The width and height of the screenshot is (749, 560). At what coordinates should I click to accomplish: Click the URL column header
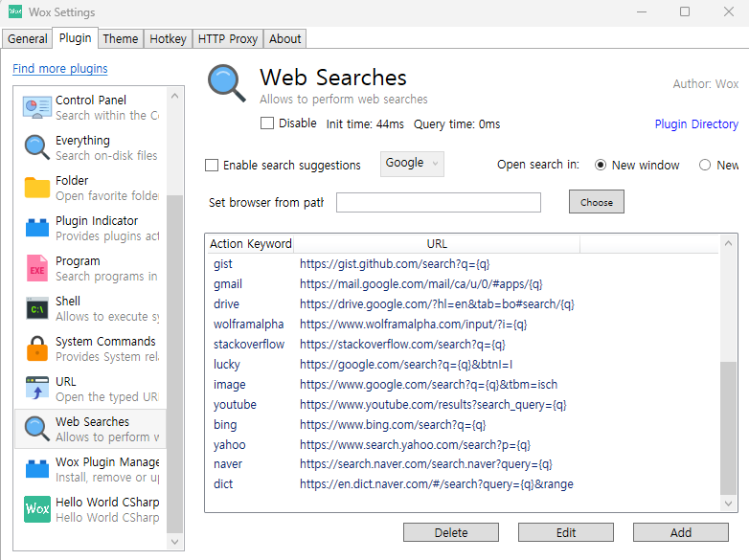(437, 244)
